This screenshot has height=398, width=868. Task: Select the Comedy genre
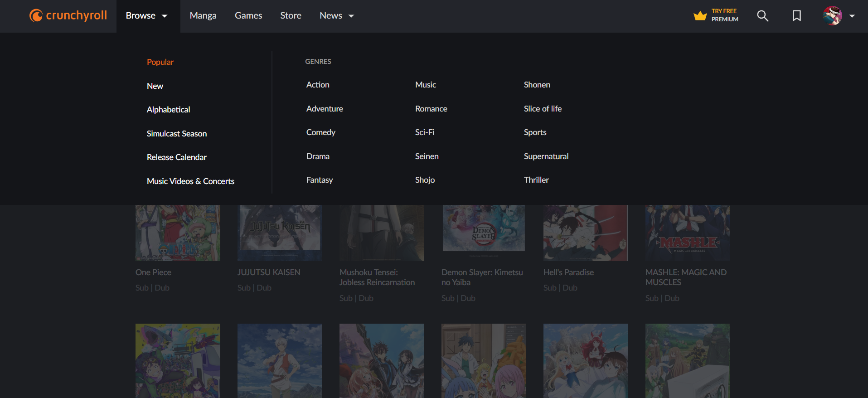(321, 132)
